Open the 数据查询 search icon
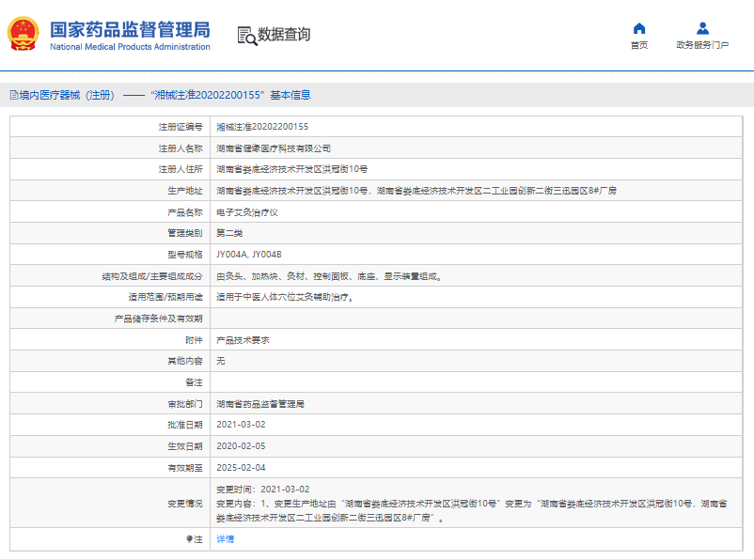The width and height of the screenshot is (754, 560). pyautogui.click(x=247, y=36)
